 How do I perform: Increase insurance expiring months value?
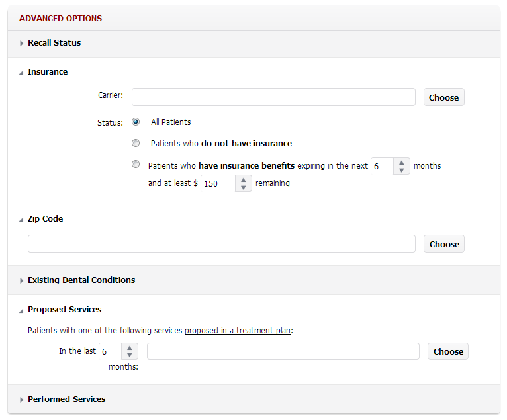point(402,162)
